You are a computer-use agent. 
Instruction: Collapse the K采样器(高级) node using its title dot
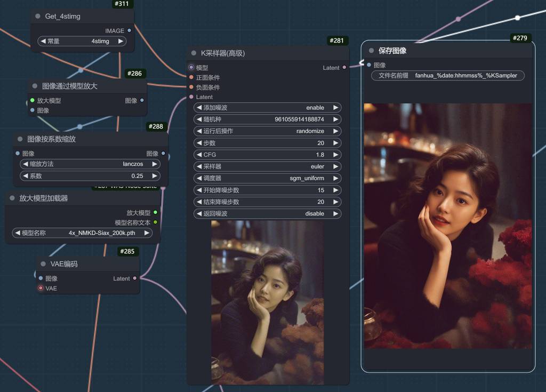194,53
